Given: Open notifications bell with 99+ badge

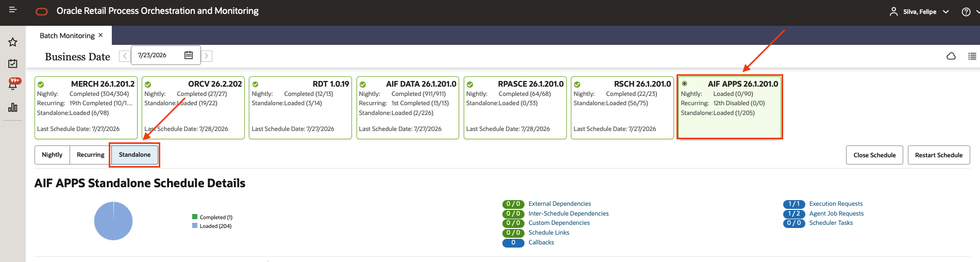Looking at the screenshot, I should (x=13, y=84).
